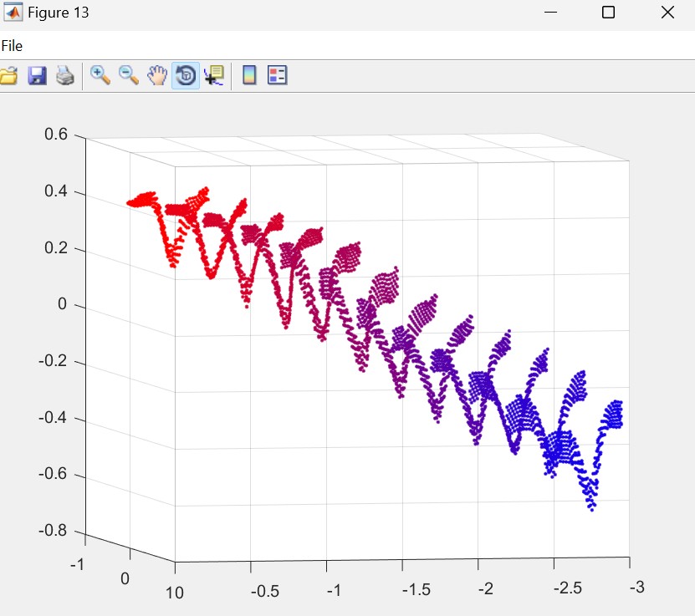The height and width of the screenshot is (616, 695).
Task: Close the Figure 13 window
Action: pyautogui.click(x=667, y=13)
